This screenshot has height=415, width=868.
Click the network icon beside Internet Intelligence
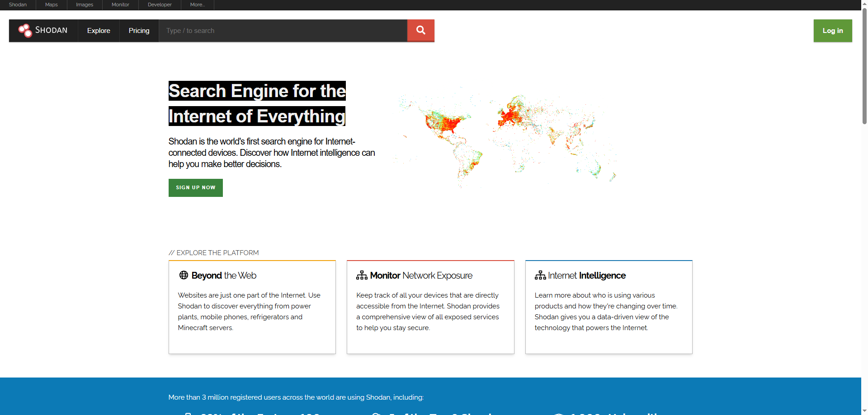click(540, 275)
